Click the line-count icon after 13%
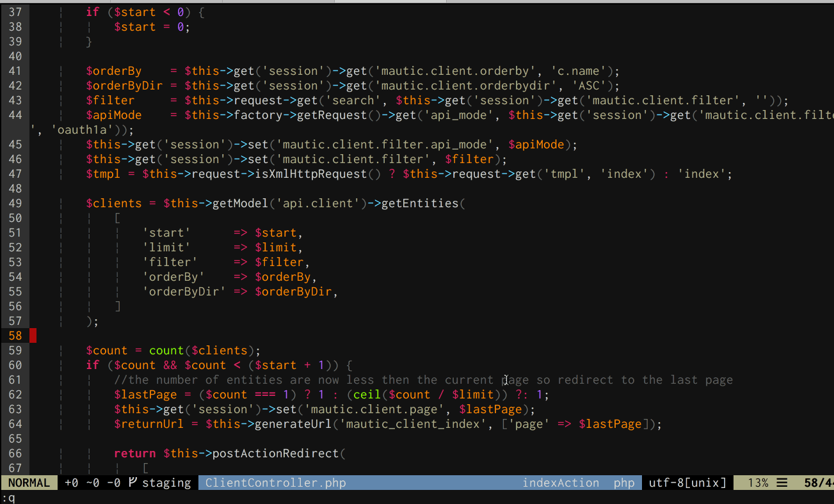 click(x=782, y=483)
